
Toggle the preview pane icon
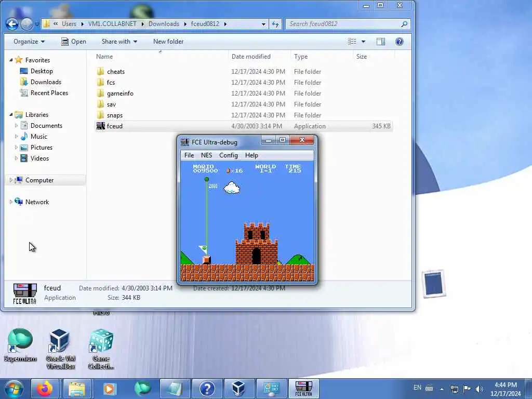(x=381, y=42)
